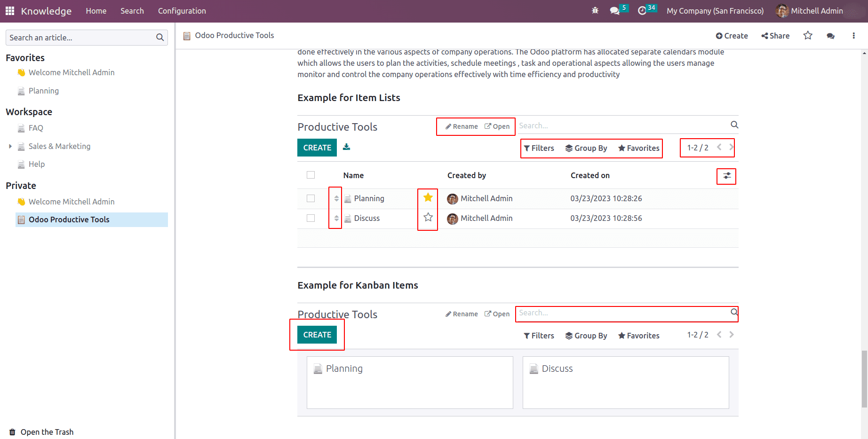The width and height of the screenshot is (868, 439).
Task: Check the Planning row checkbox
Action: coord(311,198)
